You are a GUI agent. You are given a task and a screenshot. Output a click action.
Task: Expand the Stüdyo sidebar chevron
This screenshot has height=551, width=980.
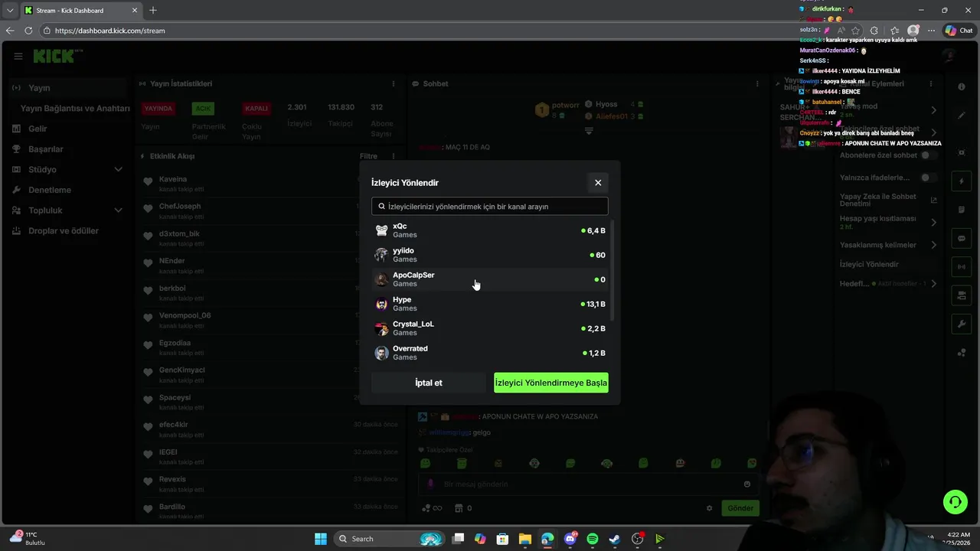(118, 170)
